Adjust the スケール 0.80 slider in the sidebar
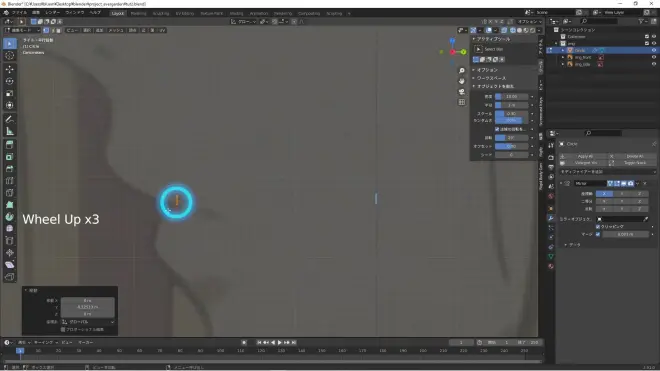The image size is (660, 371). click(x=511, y=114)
